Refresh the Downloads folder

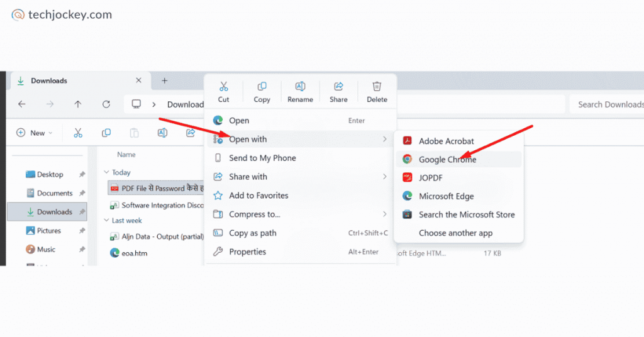click(x=106, y=104)
